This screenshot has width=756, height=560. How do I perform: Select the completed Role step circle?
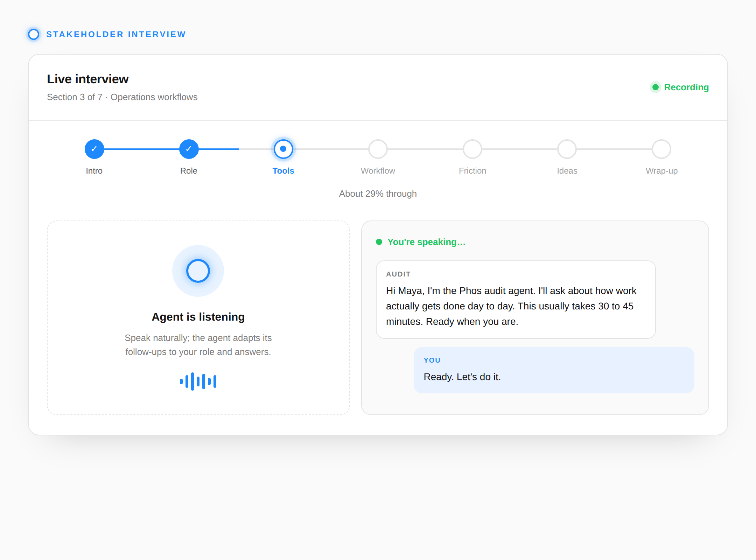[189, 149]
